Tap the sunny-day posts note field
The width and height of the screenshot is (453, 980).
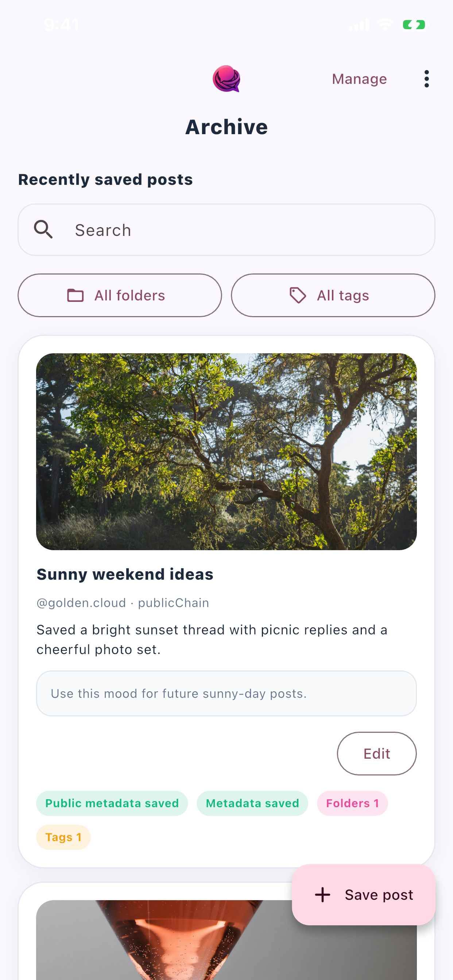pyautogui.click(x=226, y=693)
